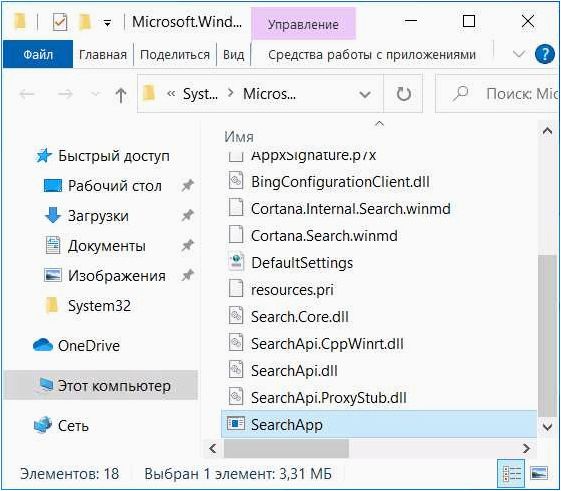Click the Micros... breadcrumb in address bar
Screen dimensions: 561x491
(x=269, y=94)
